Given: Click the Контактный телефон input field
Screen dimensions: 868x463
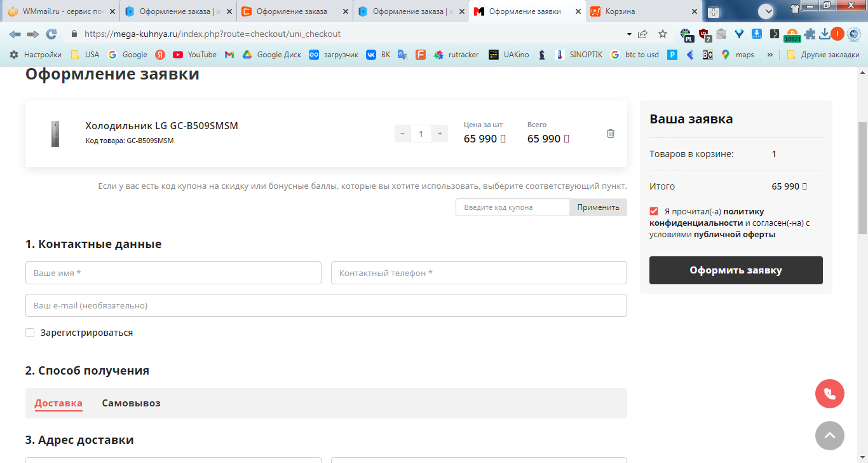Looking at the screenshot, I should (479, 273).
